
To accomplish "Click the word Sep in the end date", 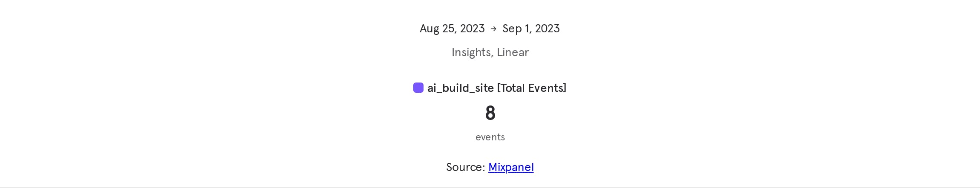I will (x=512, y=28).
